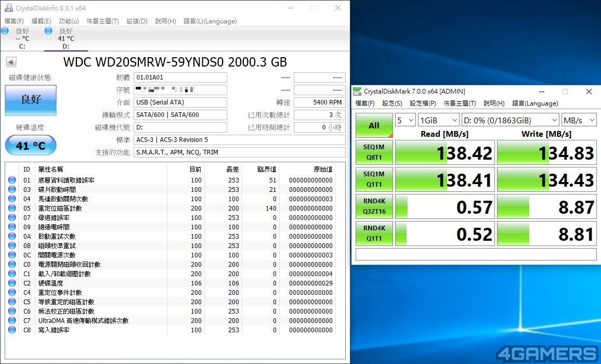Click status orb for attribute 0A row
Image resolution: width=601 pixels, height=364 pixels.
[12, 236]
